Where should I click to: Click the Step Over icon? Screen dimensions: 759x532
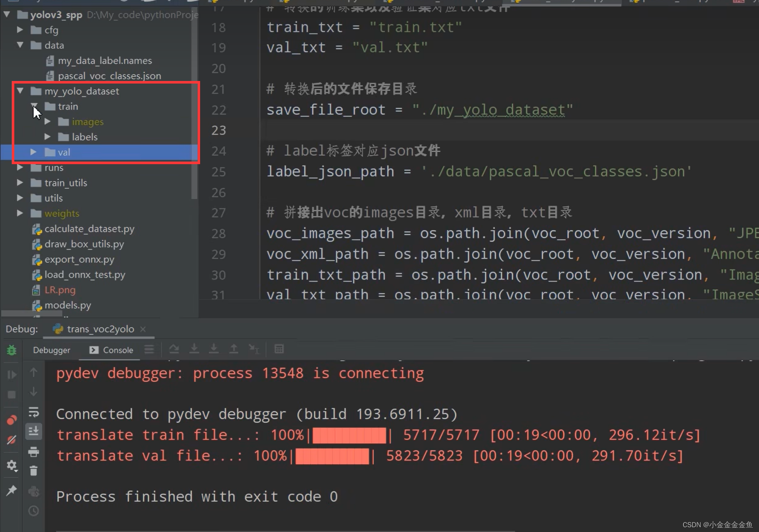[174, 349]
